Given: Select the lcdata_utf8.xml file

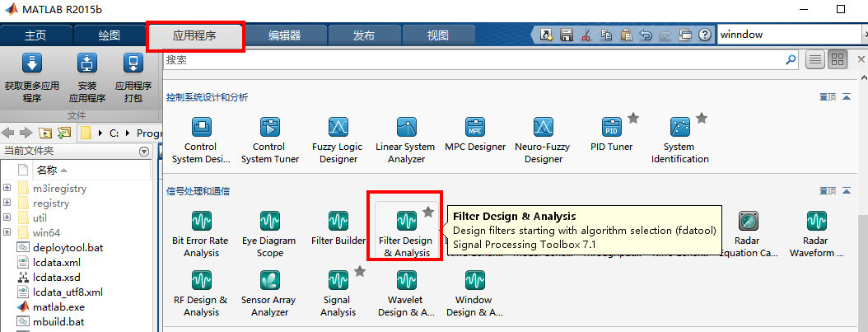Looking at the screenshot, I should click(68, 292).
